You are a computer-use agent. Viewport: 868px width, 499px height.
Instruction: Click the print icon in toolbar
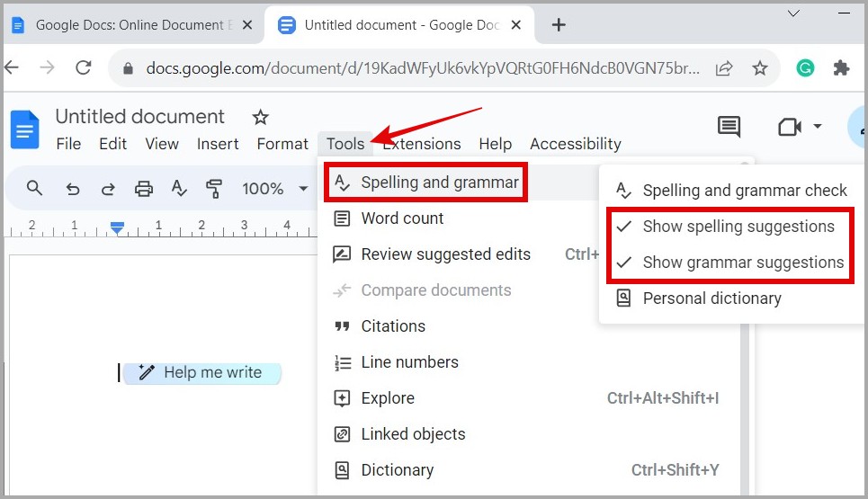(x=144, y=189)
